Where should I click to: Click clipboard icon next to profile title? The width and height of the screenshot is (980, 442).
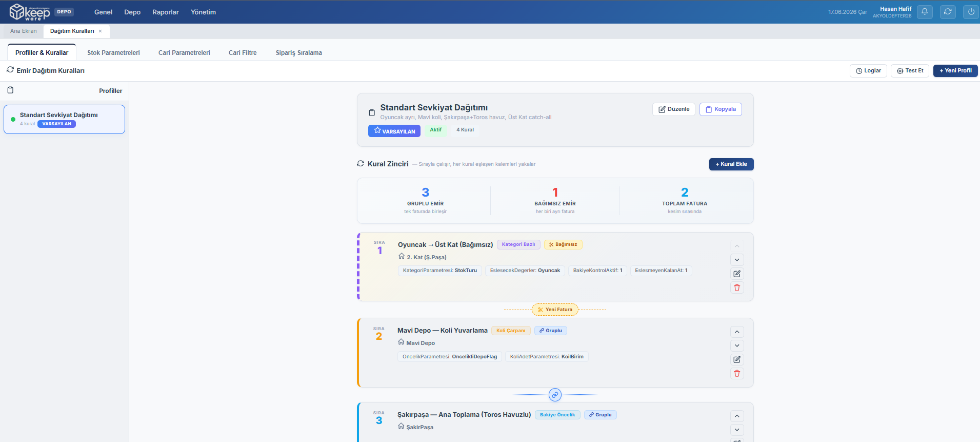(372, 112)
